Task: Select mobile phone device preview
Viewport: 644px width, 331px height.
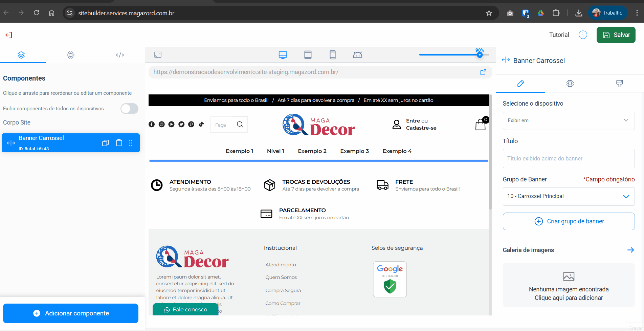Action: pos(333,55)
